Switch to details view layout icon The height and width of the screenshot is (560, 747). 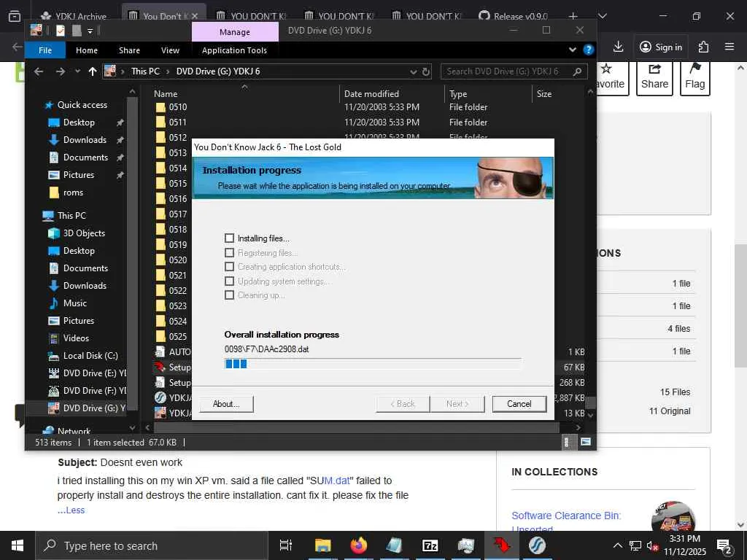[566, 442]
